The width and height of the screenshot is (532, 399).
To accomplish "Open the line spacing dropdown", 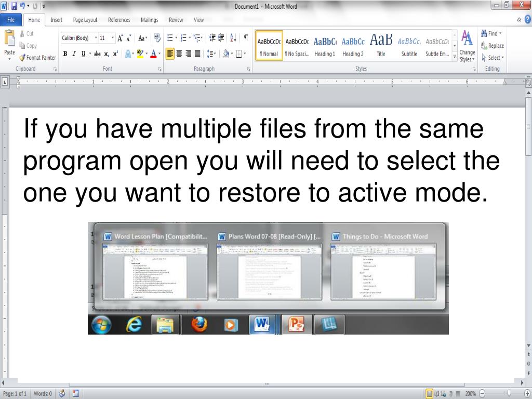I will [x=211, y=54].
